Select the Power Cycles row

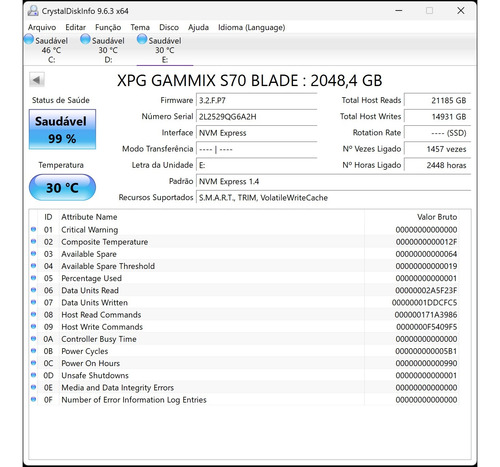[244, 351]
